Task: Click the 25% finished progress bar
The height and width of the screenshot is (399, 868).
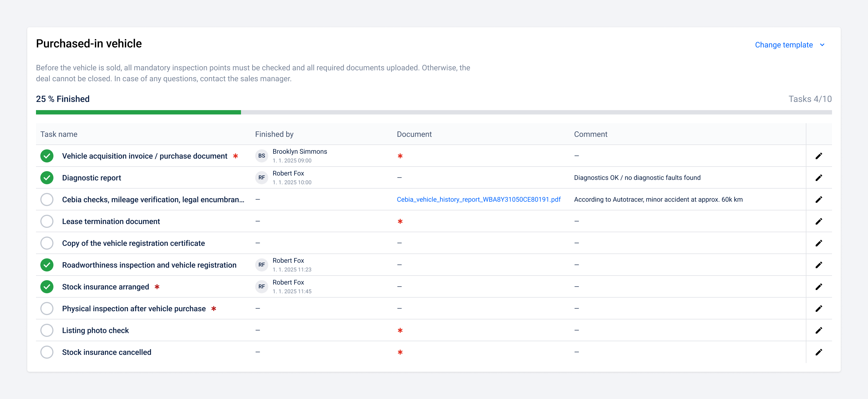Action: click(434, 112)
